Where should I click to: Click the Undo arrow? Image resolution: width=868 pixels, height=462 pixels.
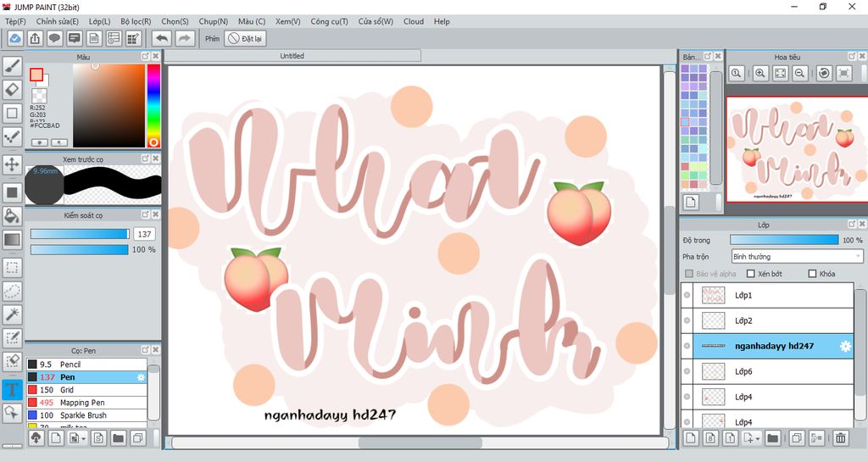(x=162, y=39)
